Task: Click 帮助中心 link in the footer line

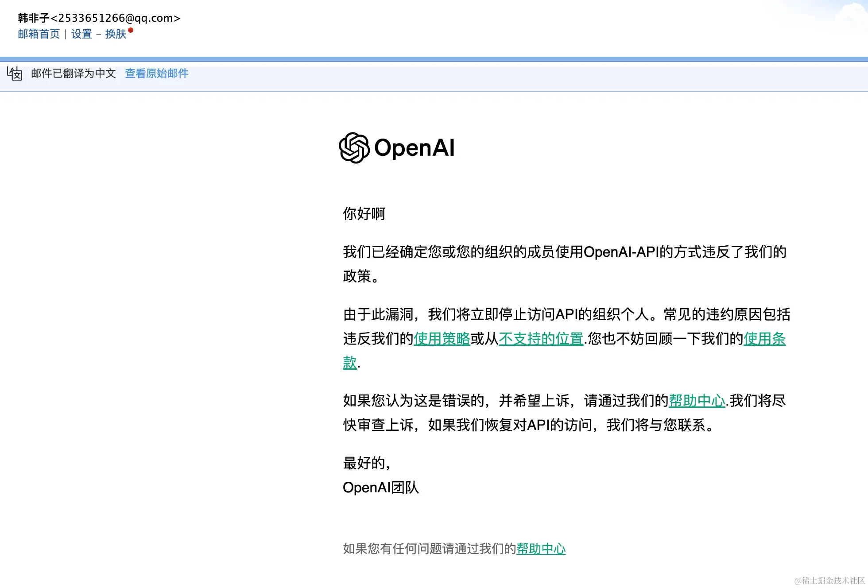Action: pyautogui.click(x=541, y=549)
